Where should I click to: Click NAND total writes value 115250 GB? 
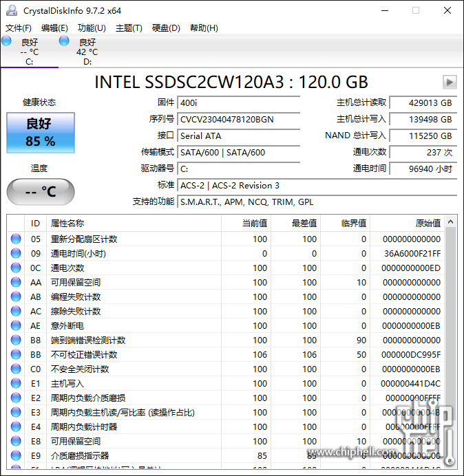pos(423,136)
